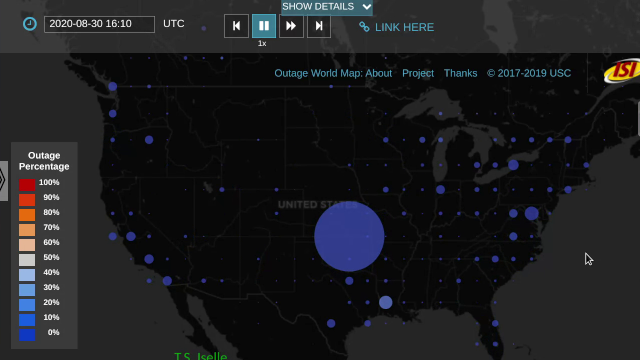Edit the date and time input field
The height and width of the screenshot is (360, 640).
[x=99, y=24]
